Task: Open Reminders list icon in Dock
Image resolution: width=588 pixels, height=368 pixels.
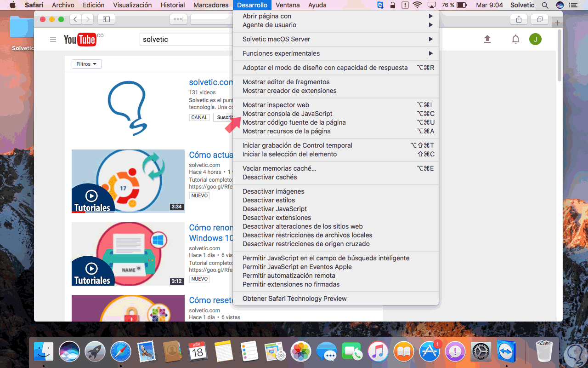Action: tap(249, 352)
